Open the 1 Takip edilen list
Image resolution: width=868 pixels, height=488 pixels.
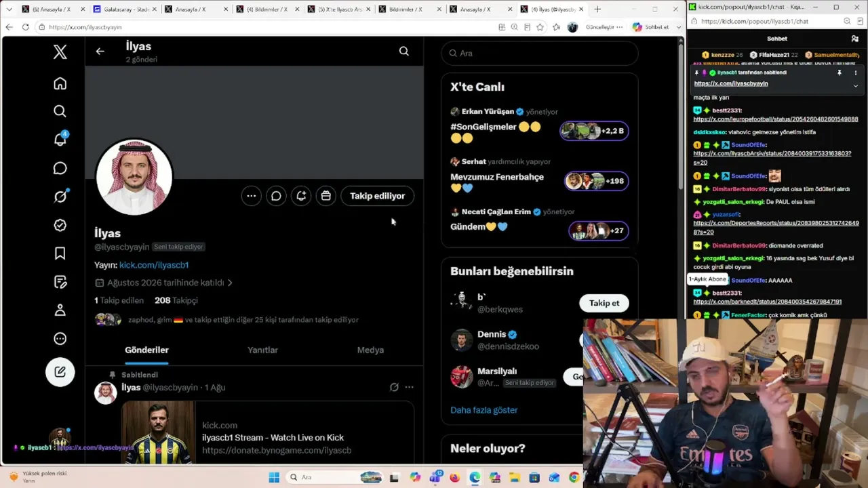(119, 300)
